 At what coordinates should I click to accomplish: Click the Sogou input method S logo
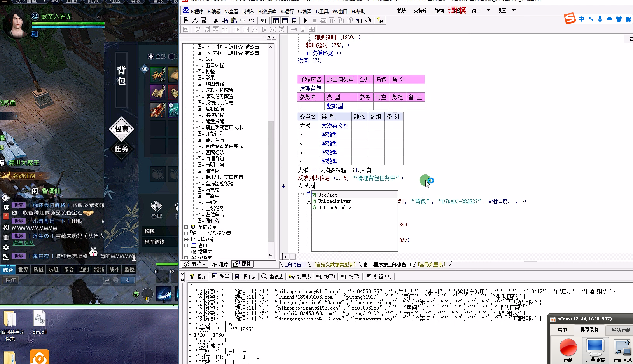(570, 19)
